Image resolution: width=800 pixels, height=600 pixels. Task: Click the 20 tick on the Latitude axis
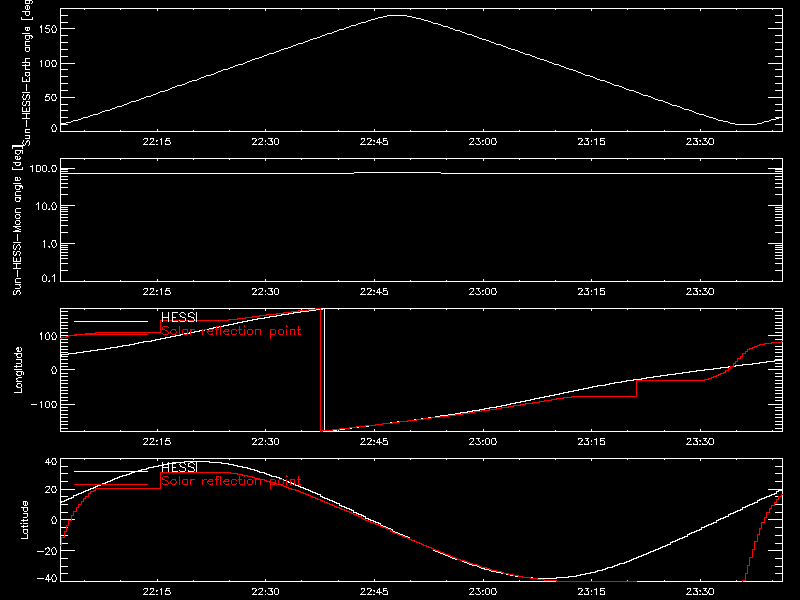[51, 490]
